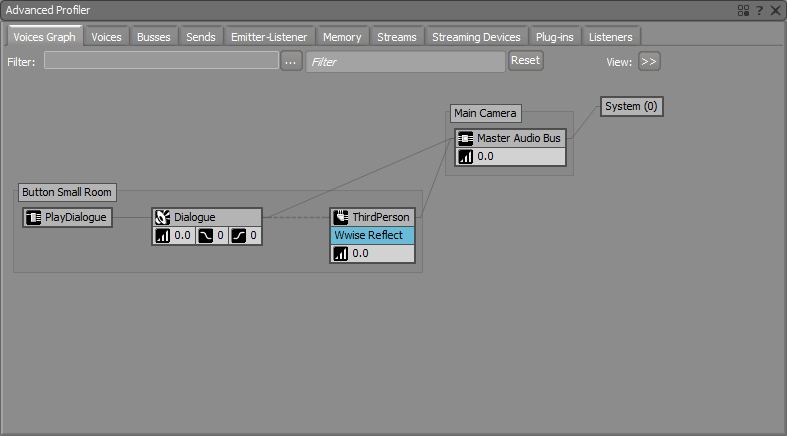Open the Emitter-Listener tab

[x=269, y=37]
